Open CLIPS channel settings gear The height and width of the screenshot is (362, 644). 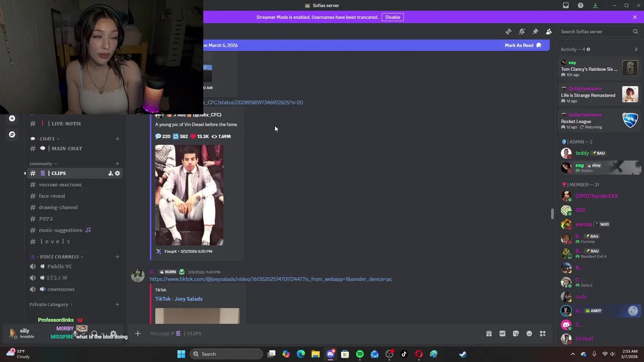117,173
